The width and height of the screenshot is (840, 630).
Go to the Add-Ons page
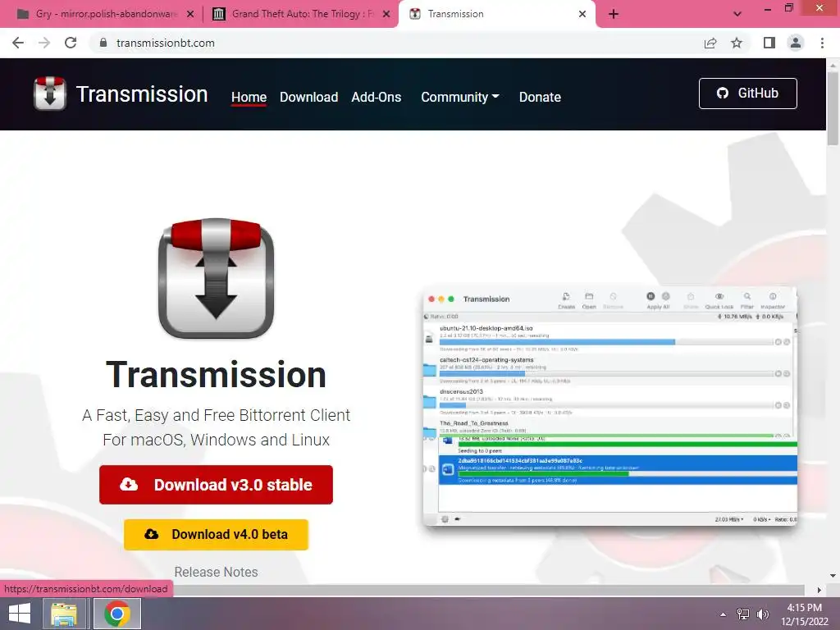(x=376, y=97)
